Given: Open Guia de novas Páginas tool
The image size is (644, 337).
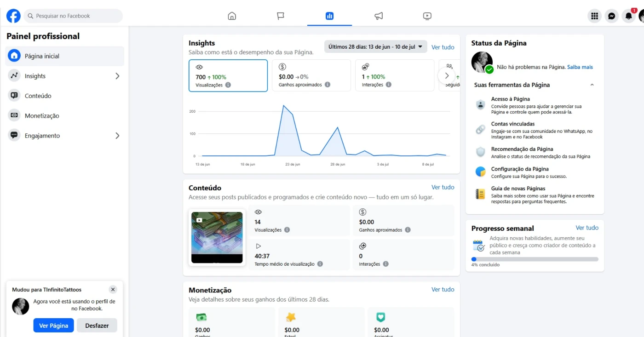Looking at the screenshot, I should tap(535, 195).
